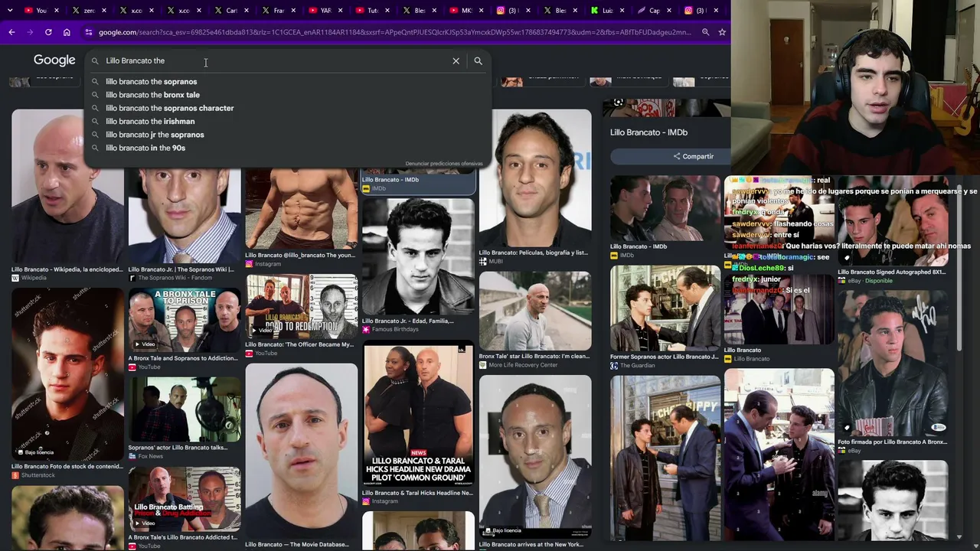Screen dimensions: 980x551
Task: Focus the search field containing 'Lillo Brancato the'
Action: [276, 60]
